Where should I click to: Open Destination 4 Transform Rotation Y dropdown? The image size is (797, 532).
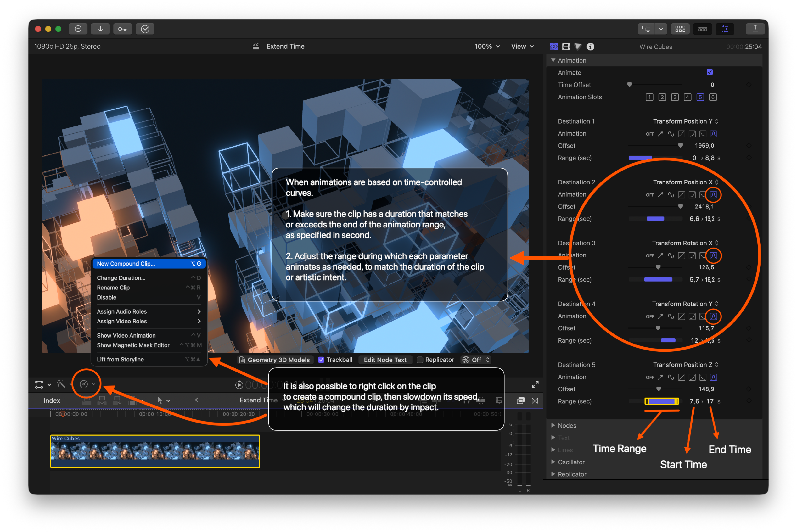click(685, 304)
